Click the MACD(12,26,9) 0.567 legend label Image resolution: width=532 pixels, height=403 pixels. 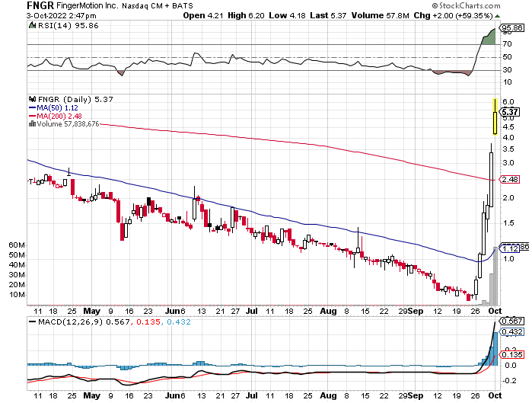pyautogui.click(x=79, y=321)
